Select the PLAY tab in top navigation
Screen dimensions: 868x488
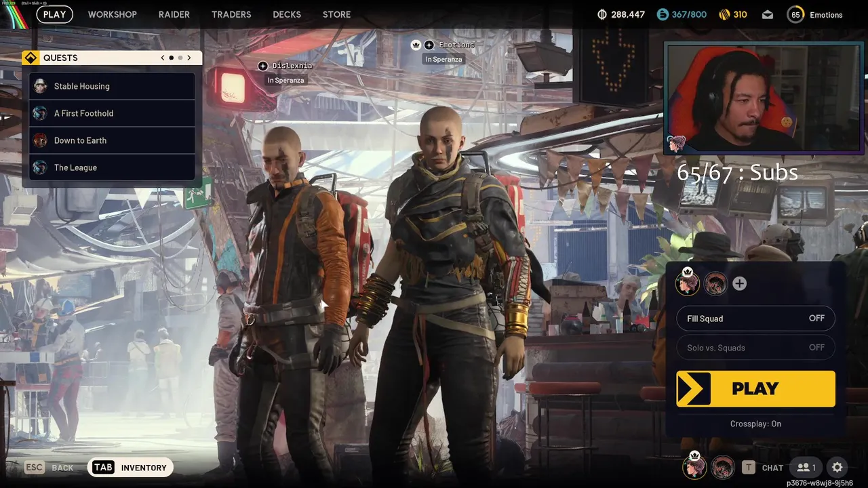click(x=55, y=14)
